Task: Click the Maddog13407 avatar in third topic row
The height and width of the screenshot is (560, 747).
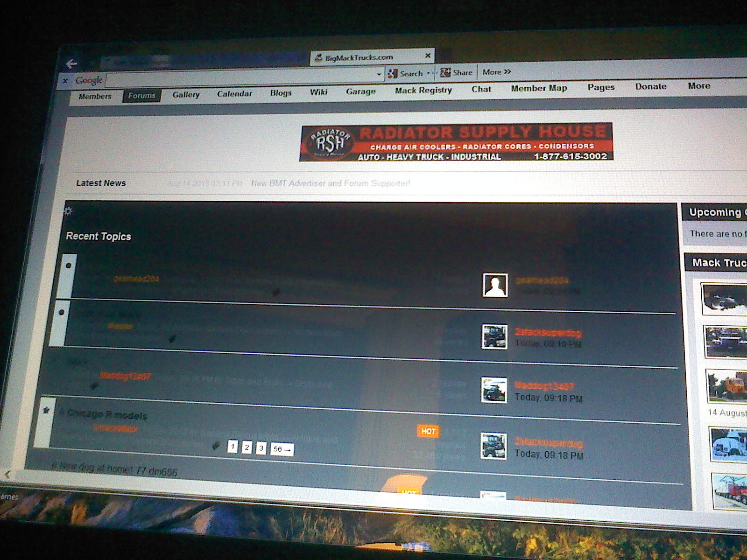Action: (494, 390)
